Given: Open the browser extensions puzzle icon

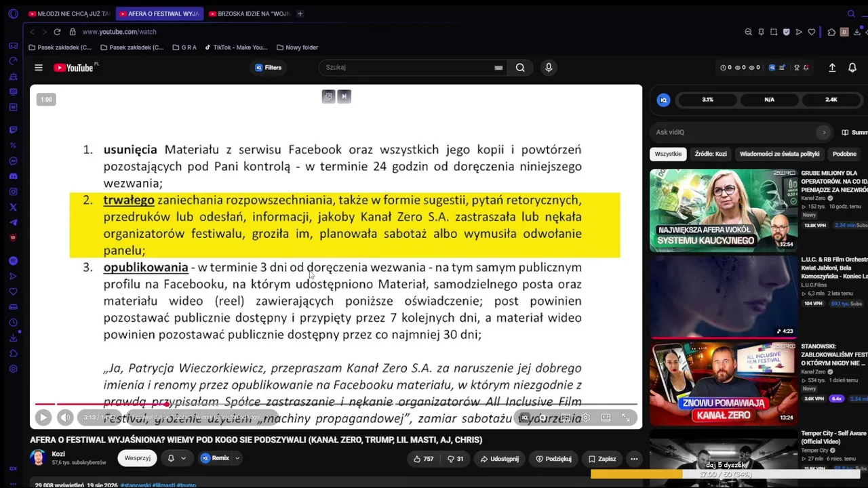Looking at the screenshot, I should tap(831, 32).
